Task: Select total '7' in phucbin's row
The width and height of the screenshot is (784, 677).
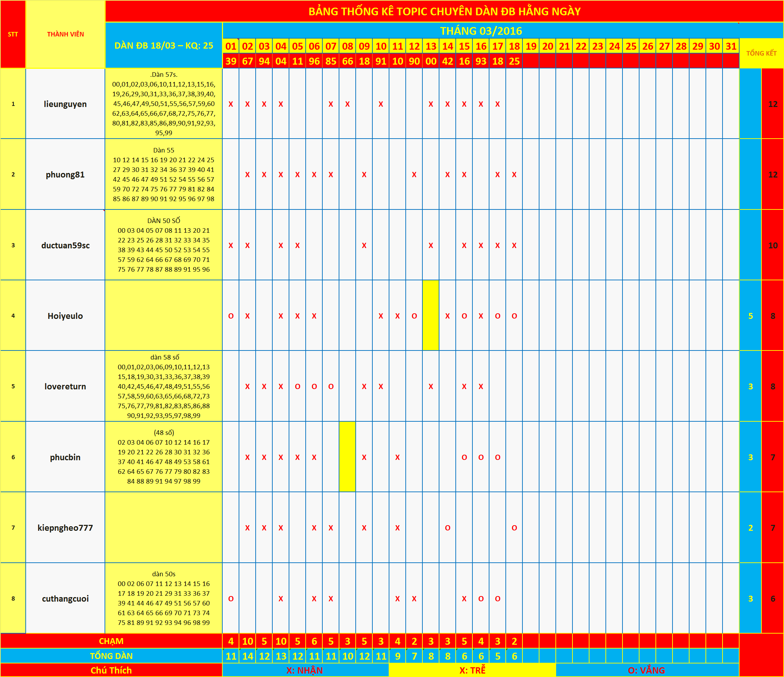Action: (773, 457)
